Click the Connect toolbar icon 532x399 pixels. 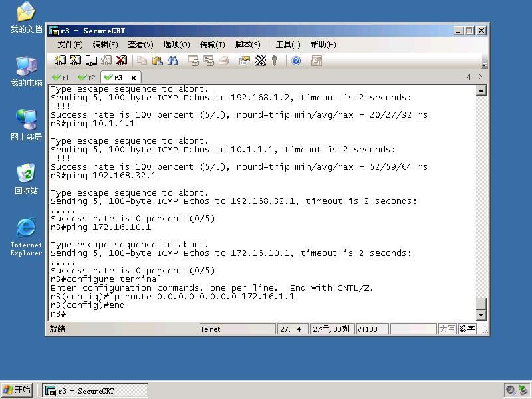click(61, 61)
